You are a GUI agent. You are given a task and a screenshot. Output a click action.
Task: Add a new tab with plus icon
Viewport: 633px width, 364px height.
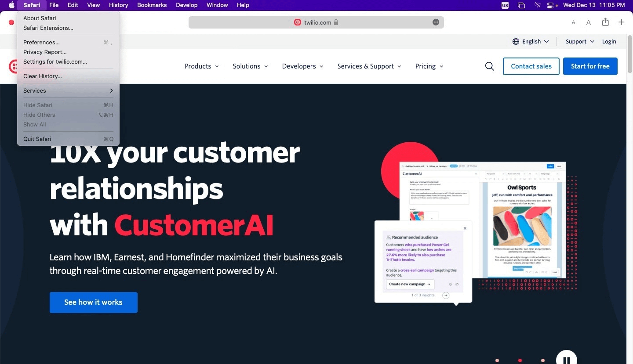click(x=621, y=22)
